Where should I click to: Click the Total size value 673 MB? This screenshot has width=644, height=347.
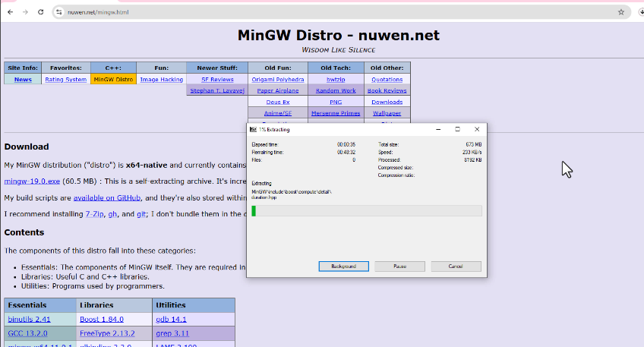tap(474, 144)
